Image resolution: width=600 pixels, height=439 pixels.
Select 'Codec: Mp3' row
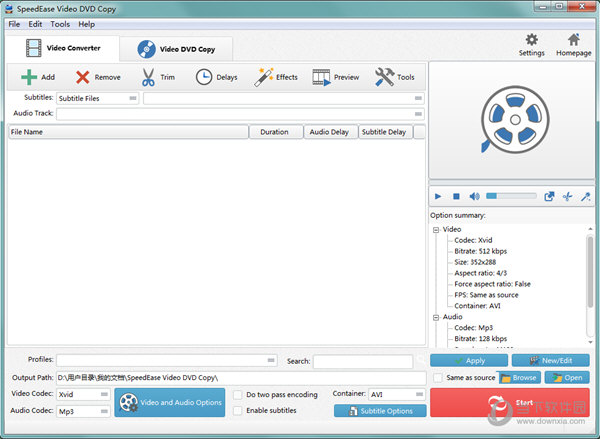[474, 328]
